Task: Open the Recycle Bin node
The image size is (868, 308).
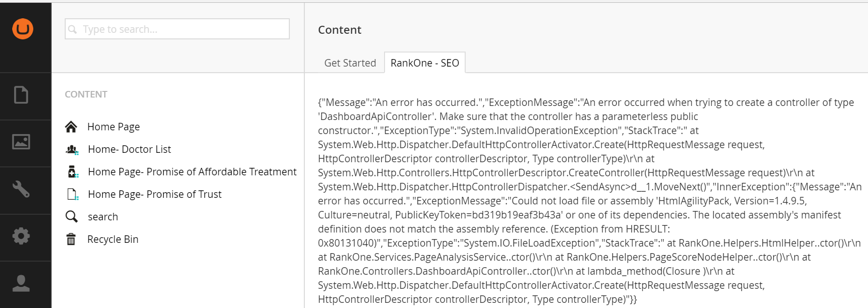Action: (113, 239)
